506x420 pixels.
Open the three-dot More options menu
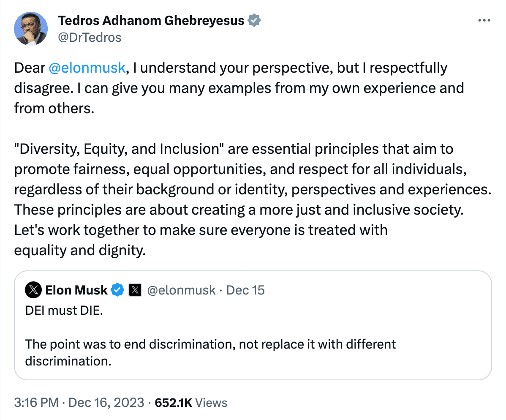(484, 20)
